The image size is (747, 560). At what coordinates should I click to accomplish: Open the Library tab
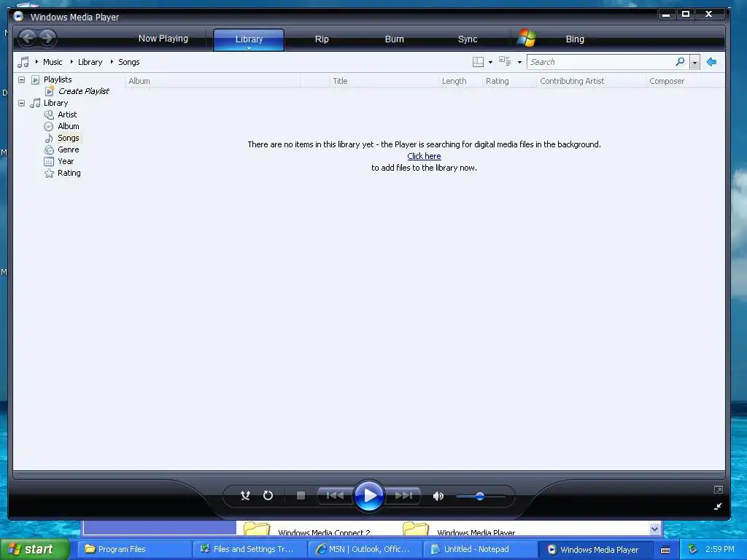pyautogui.click(x=249, y=39)
